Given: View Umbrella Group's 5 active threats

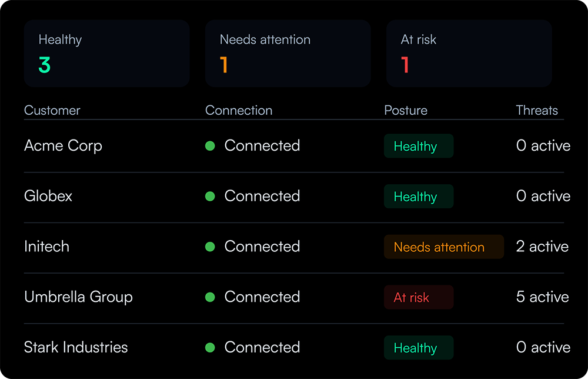Looking at the screenshot, I should 542,297.
